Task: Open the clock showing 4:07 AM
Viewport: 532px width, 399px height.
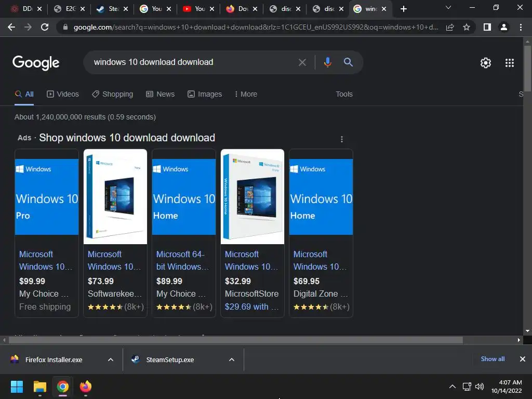Action: [507, 387]
